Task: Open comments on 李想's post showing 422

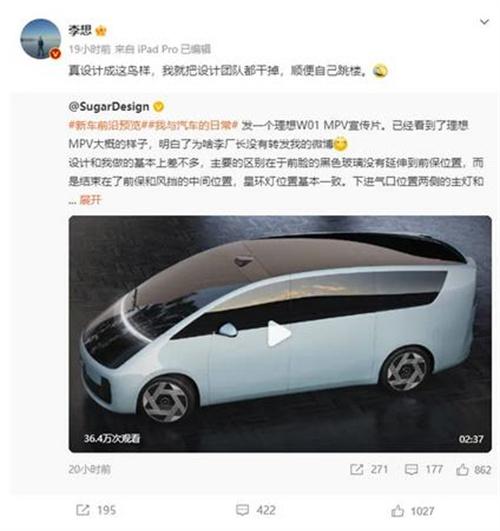Action: coord(256,510)
